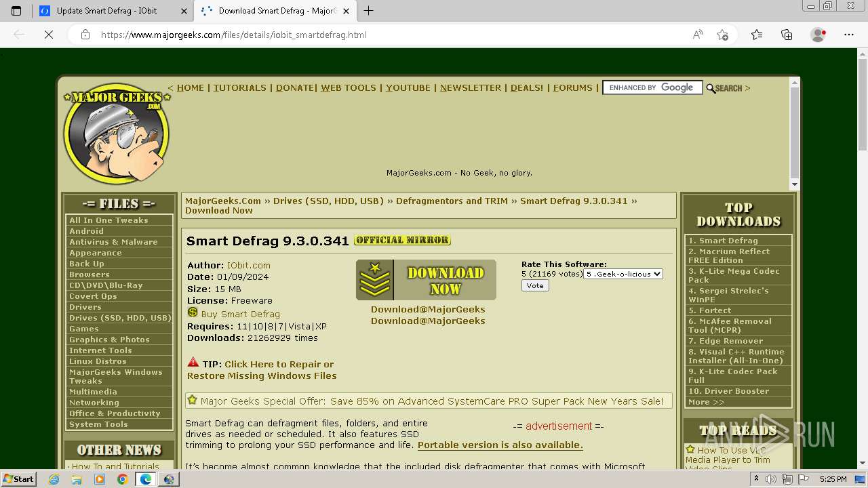The width and height of the screenshot is (868, 488).
Task: Open the browser profile icon
Action: click(x=818, y=35)
